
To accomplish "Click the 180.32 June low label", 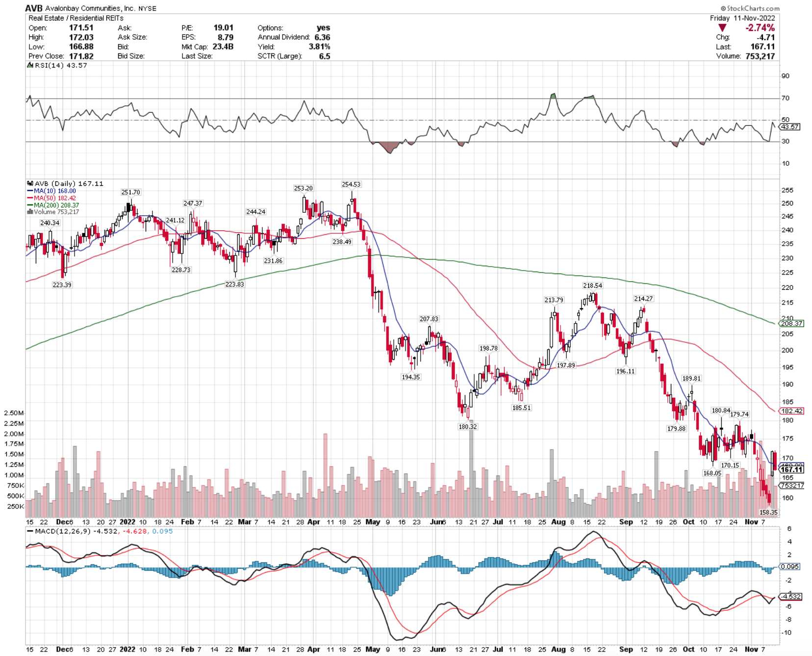I will 467,427.
